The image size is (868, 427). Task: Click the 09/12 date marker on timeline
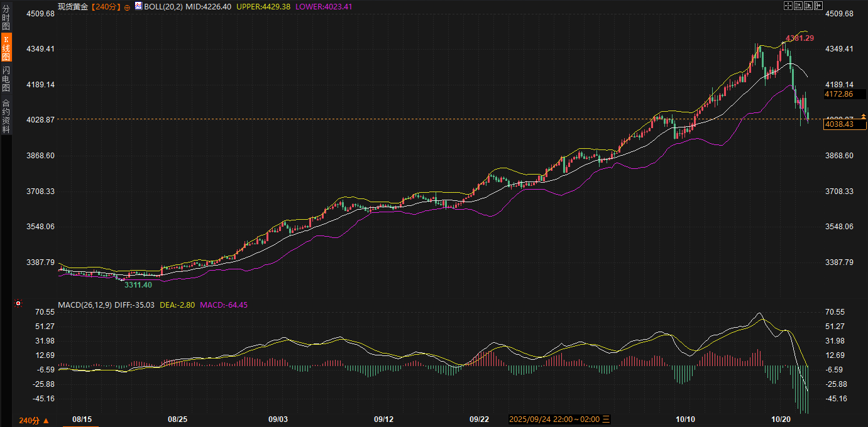pos(383,419)
